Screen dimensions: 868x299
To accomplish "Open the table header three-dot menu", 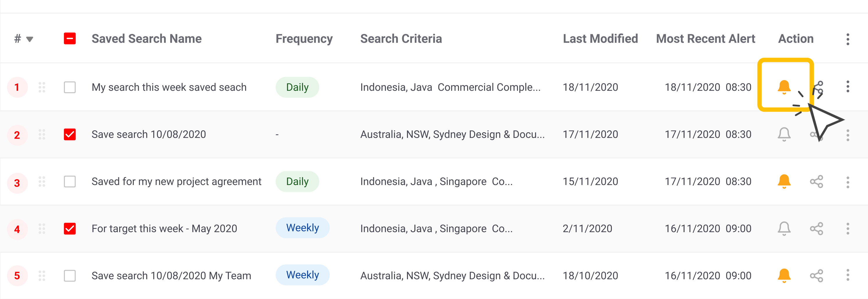I will [x=848, y=39].
